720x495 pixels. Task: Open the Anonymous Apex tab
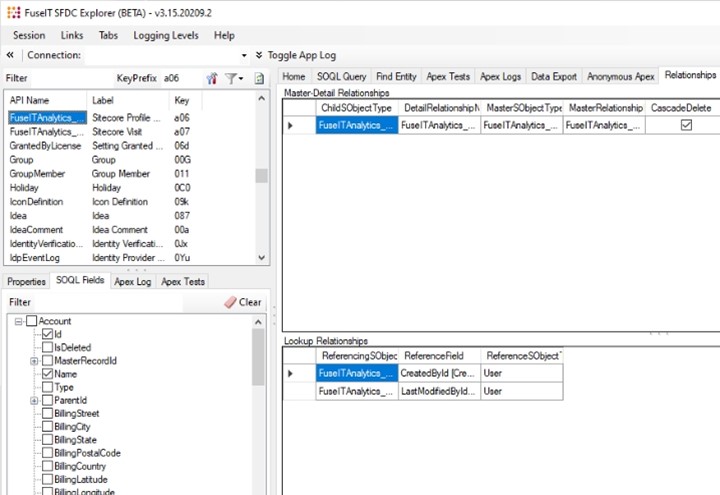(620, 77)
